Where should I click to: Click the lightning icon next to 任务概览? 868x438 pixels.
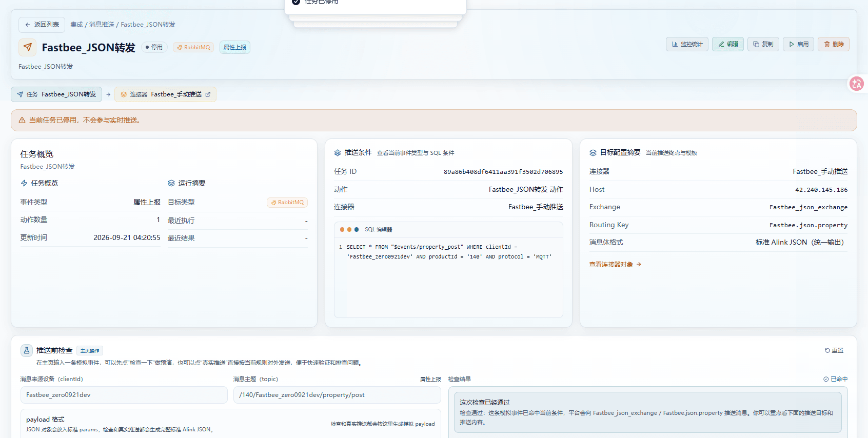point(24,183)
